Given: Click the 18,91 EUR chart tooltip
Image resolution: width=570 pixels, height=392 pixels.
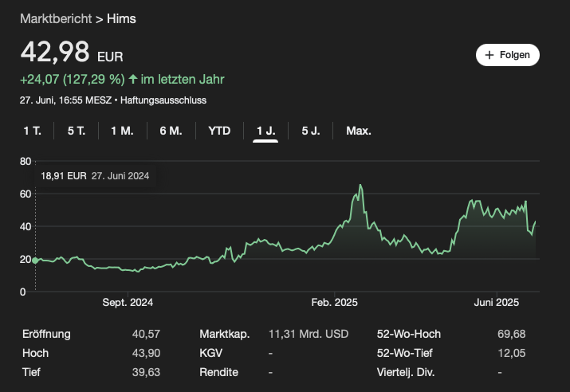Looking at the screenshot, I should [95, 176].
